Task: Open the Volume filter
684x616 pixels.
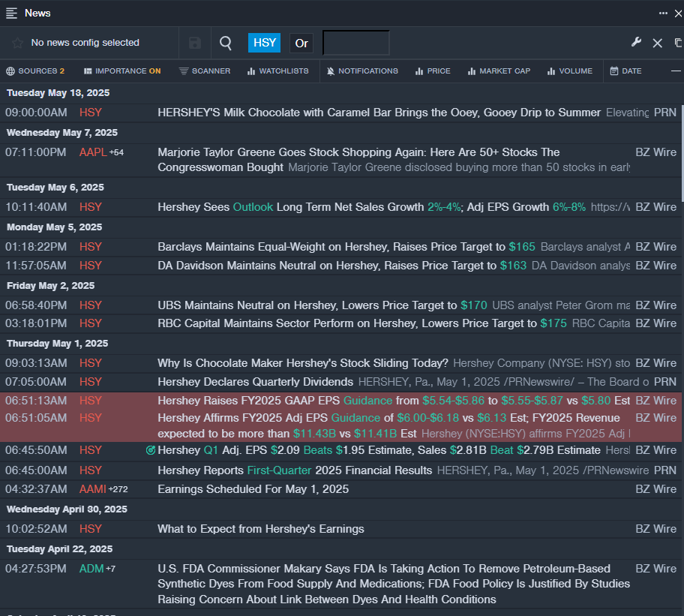Action: coord(570,71)
